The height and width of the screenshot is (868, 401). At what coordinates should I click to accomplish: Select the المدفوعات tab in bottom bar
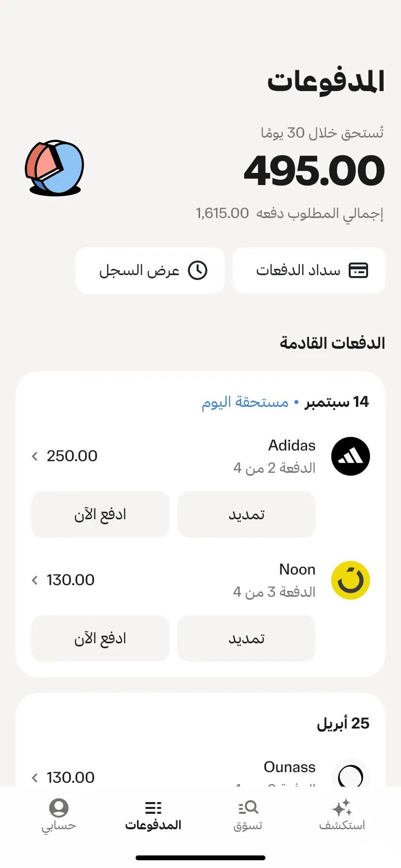(x=153, y=816)
